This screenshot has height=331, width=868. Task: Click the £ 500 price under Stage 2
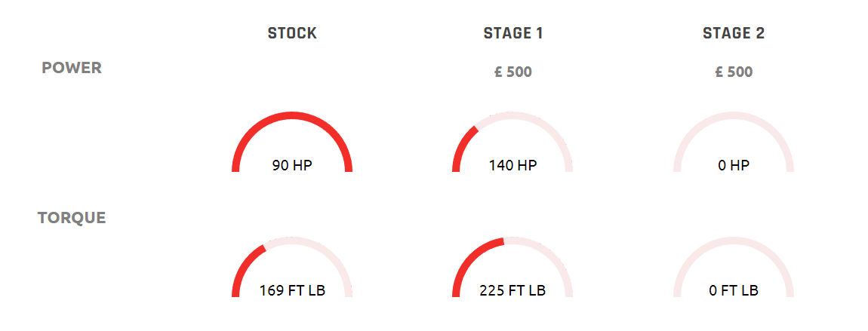(x=734, y=72)
